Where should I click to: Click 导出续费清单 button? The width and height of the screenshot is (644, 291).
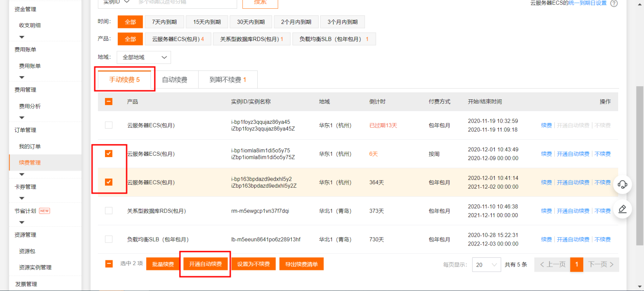301,264
